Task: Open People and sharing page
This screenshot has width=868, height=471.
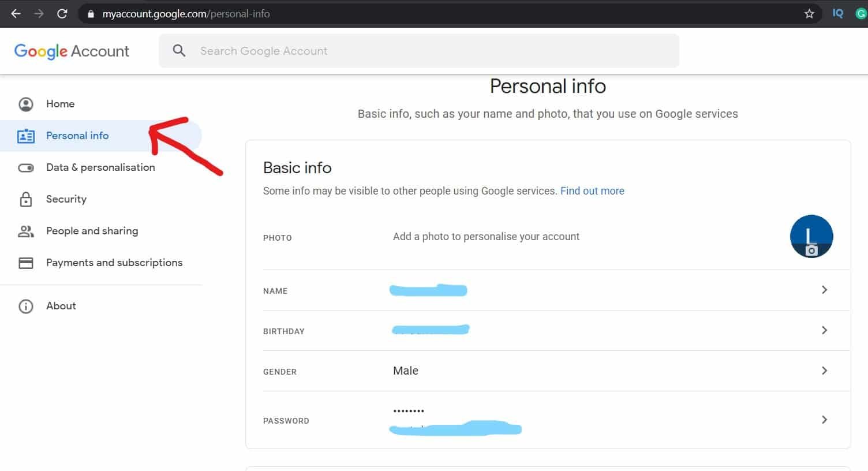Action: pos(92,231)
